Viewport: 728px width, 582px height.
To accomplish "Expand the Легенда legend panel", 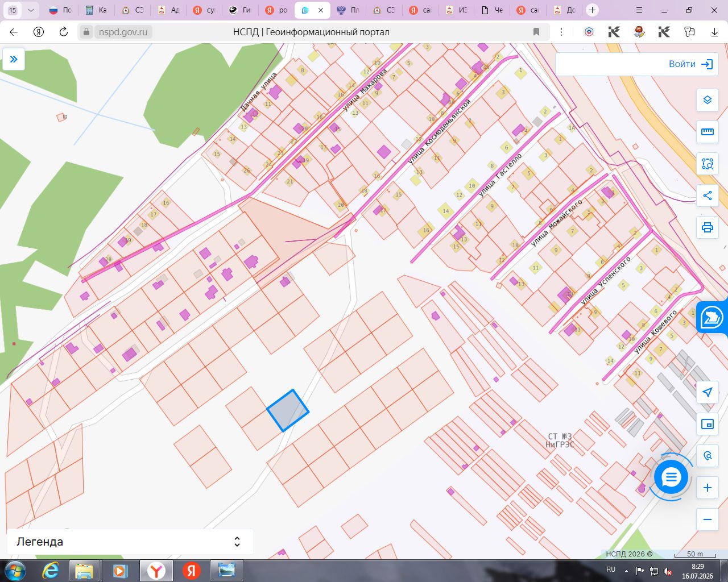I will pos(130,542).
